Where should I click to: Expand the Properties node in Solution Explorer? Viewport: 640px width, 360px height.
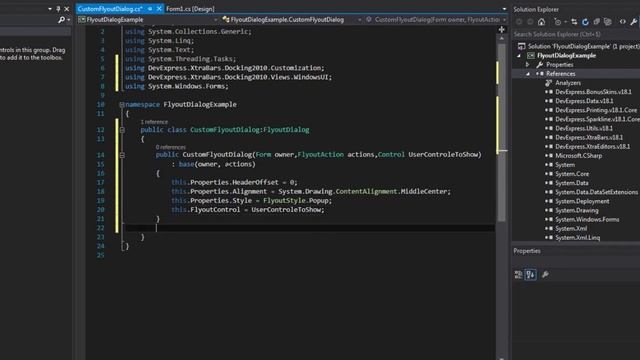click(x=527, y=64)
